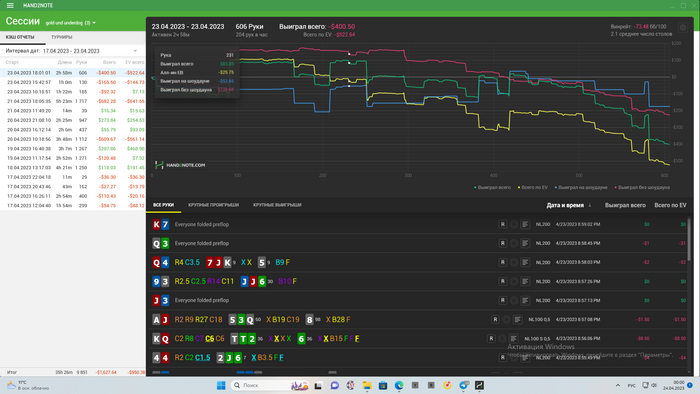Open Windows Start menu
This screenshot has width=700, height=394.
tap(221, 386)
